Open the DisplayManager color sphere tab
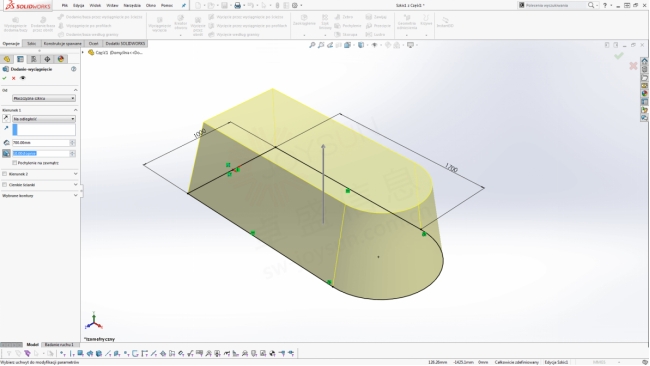The image size is (650, 366). [x=61, y=59]
